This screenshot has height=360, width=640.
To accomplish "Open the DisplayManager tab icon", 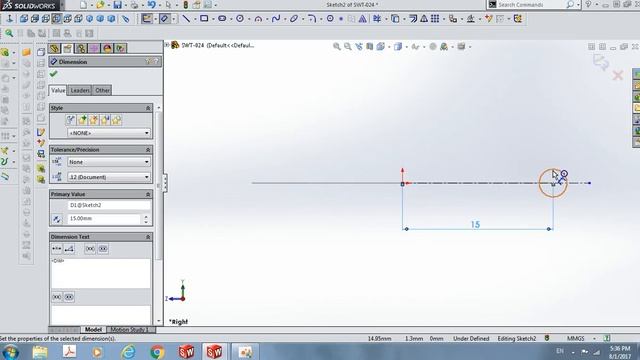I will (x=107, y=49).
